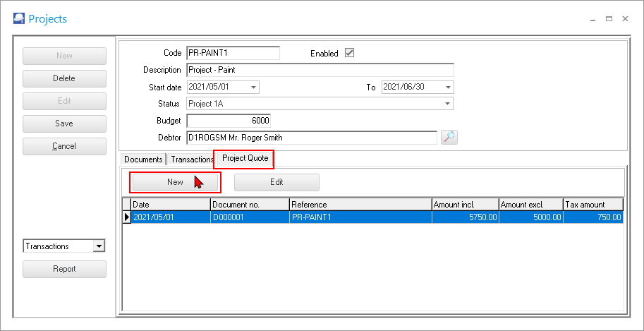
Task: Switch to the Documents tab
Action: click(142, 160)
